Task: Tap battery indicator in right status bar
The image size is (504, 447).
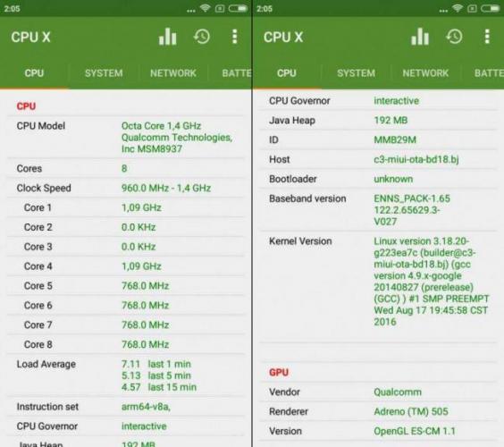Action: (491, 8)
